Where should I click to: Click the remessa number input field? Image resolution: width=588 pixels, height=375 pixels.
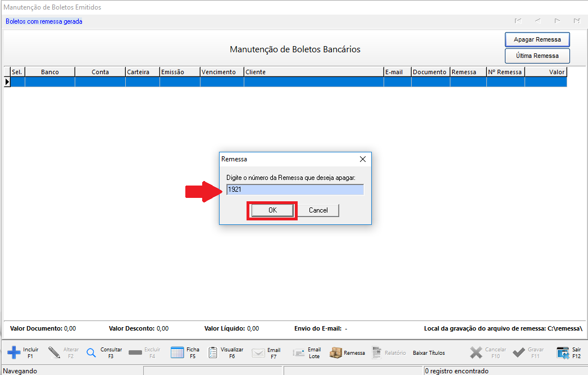click(x=295, y=189)
